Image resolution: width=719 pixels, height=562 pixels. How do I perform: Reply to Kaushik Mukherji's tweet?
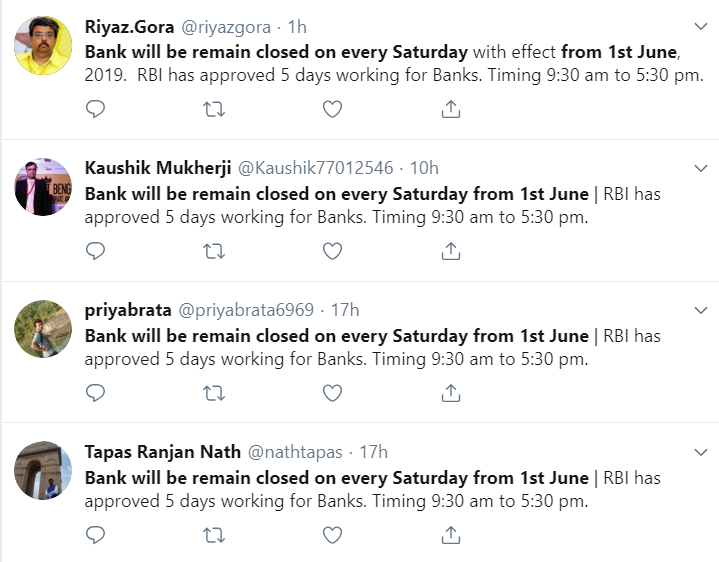point(95,251)
